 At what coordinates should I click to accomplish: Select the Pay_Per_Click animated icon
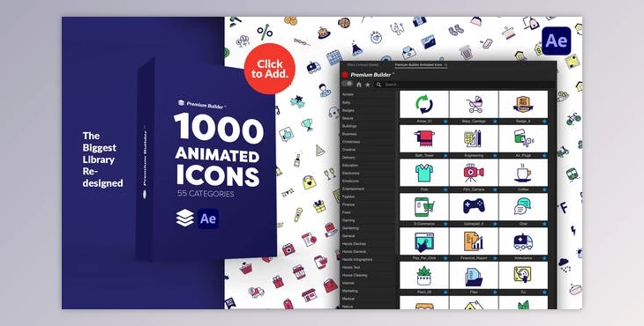[x=423, y=241]
